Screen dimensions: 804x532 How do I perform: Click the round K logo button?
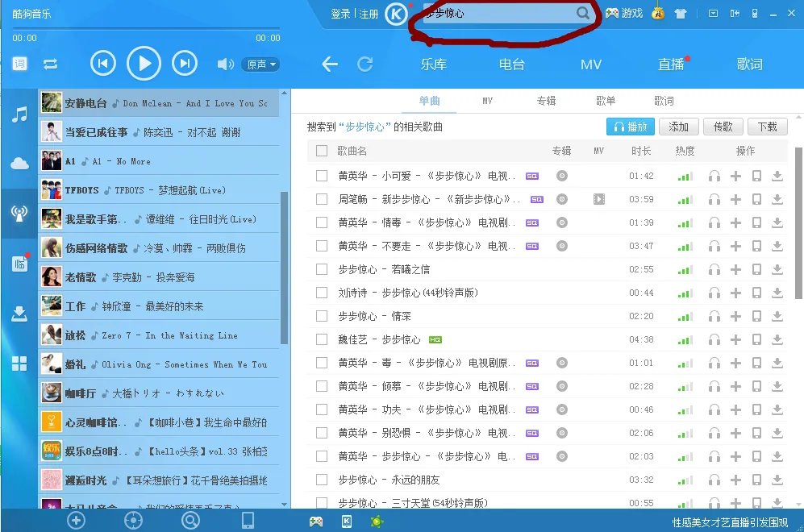click(x=397, y=14)
